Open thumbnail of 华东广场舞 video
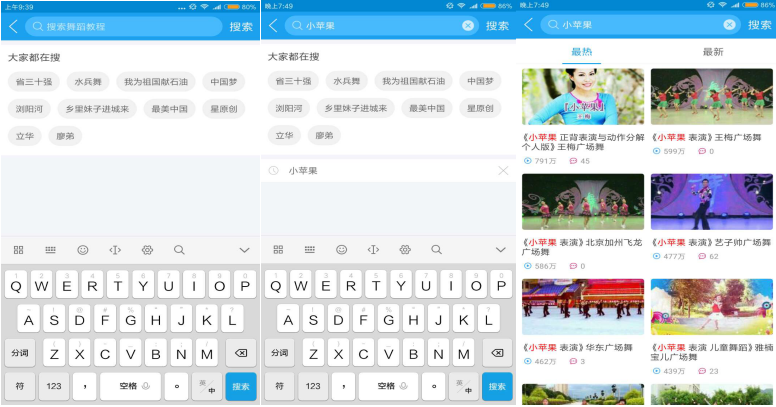This screenshot has width=776, height=407. pos(583,307)
